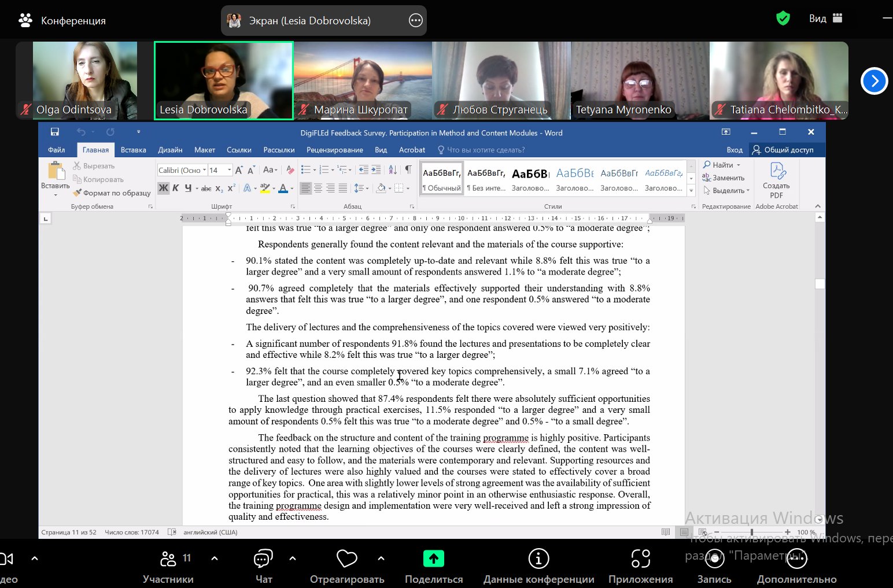Click the increase indent icon

coord(376,170)
